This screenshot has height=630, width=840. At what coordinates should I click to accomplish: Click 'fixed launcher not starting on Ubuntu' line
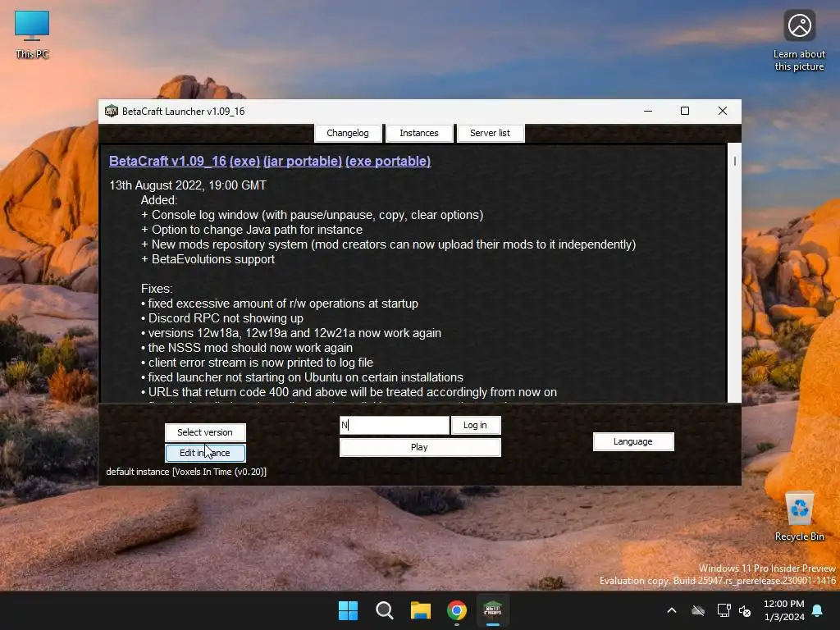(x=302, y=377)
